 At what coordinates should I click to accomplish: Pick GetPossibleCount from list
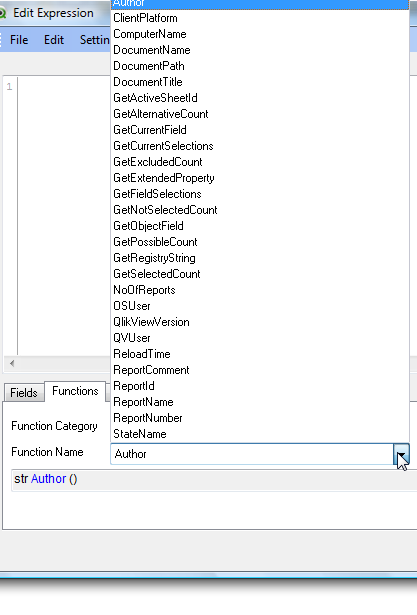click(x=260, y=242)
